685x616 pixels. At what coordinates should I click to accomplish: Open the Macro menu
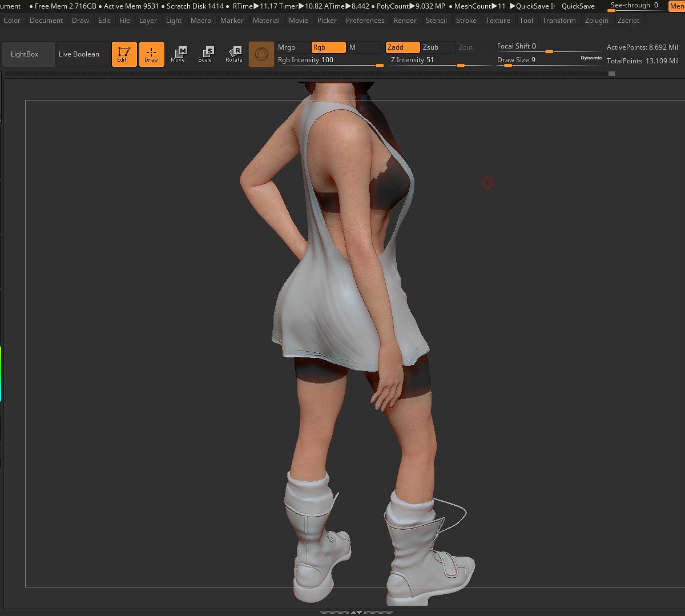click(x=201, y=20)
